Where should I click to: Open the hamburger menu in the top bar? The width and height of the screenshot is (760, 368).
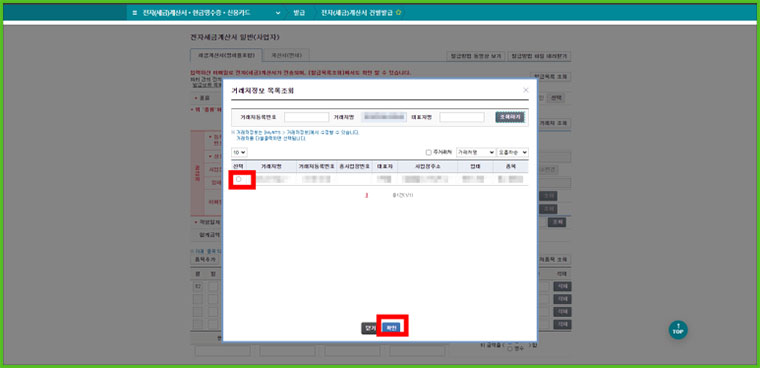tap(135, 13)
